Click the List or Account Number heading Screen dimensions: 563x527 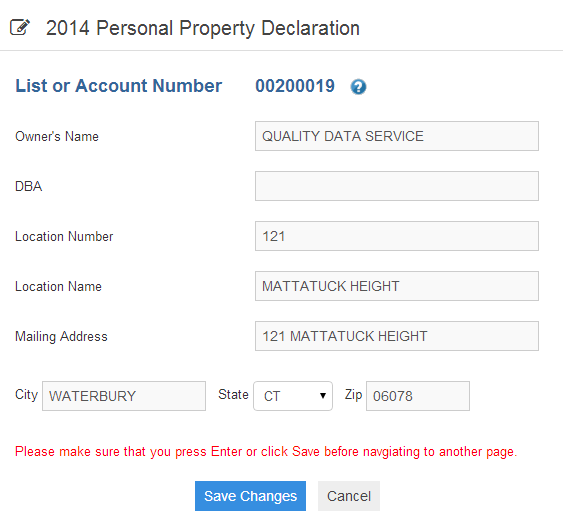click(x=118, y=86)
